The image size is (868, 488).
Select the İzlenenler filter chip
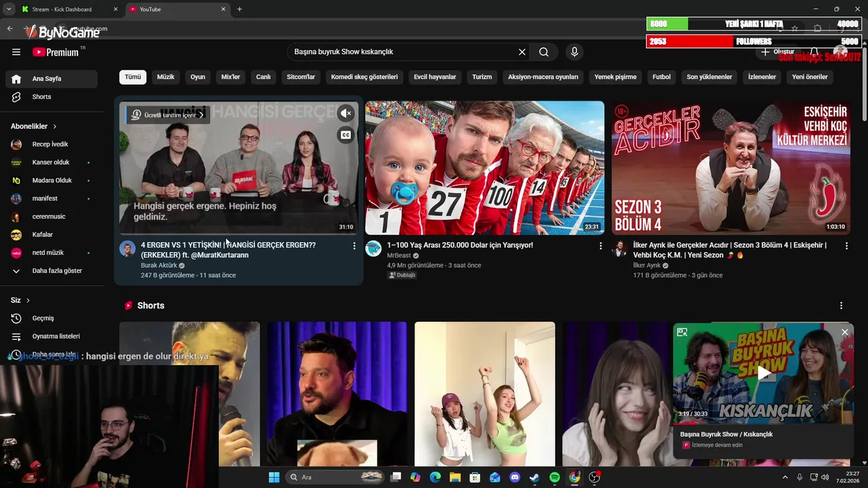click(x=762, y=77)
